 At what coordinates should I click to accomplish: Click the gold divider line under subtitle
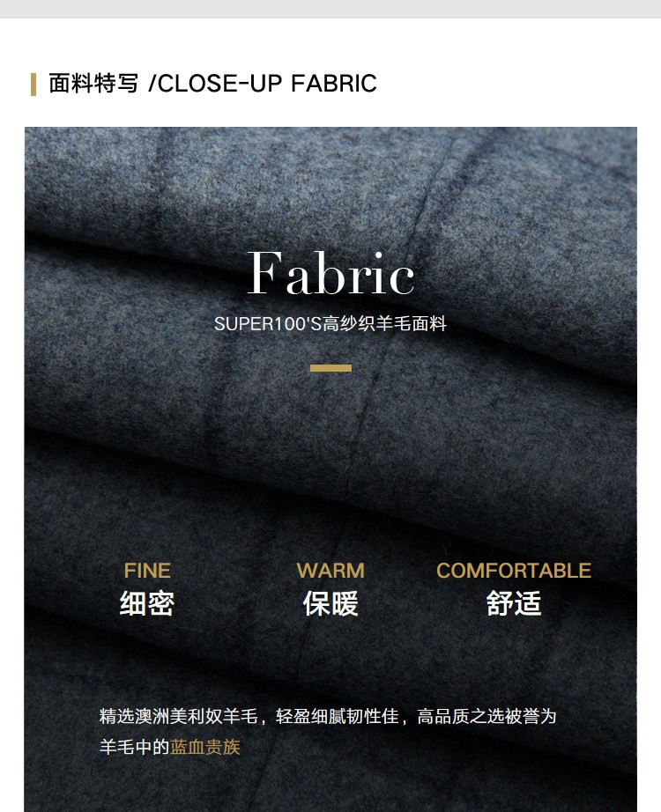(330, 367)
